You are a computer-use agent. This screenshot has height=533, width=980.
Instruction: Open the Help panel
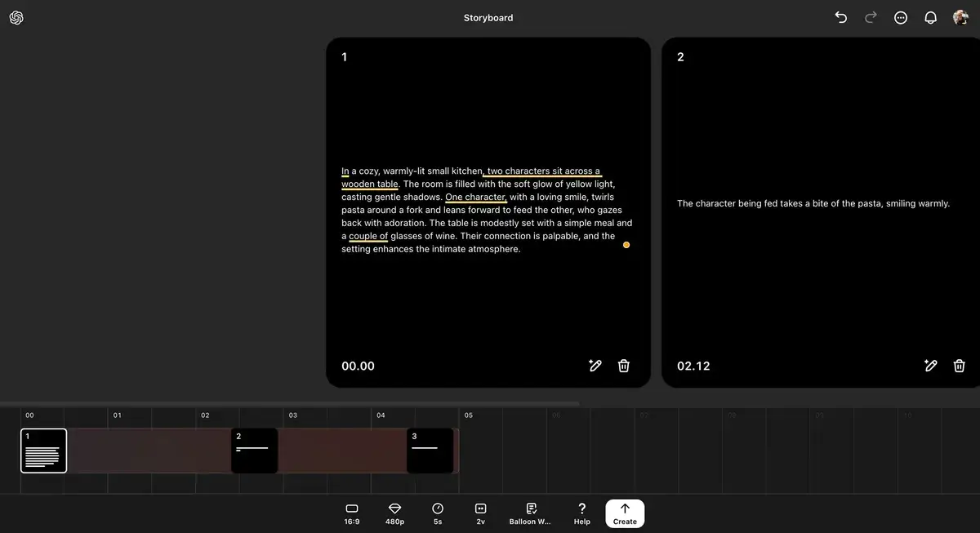(581, 513)
